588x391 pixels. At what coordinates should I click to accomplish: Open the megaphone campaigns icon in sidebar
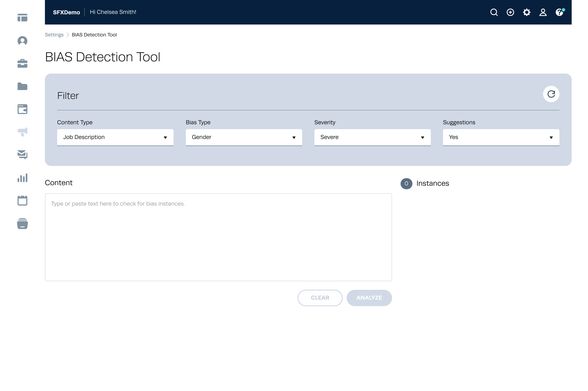(x=22, y=132)
